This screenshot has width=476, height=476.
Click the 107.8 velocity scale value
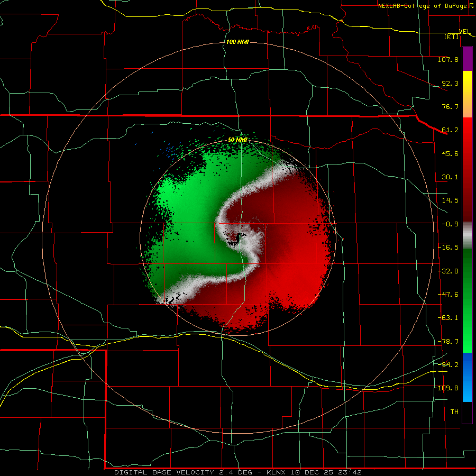point(448,59)
